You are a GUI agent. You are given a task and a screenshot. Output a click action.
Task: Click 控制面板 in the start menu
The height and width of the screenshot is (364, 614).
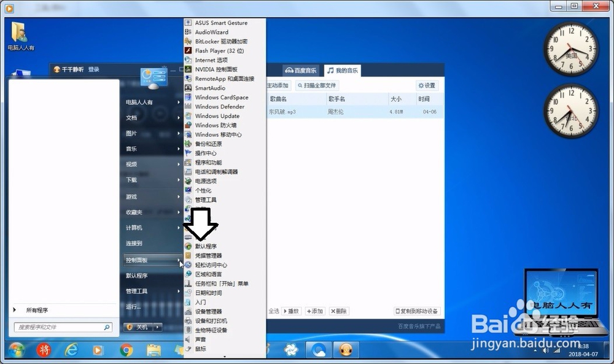[153, 260]
